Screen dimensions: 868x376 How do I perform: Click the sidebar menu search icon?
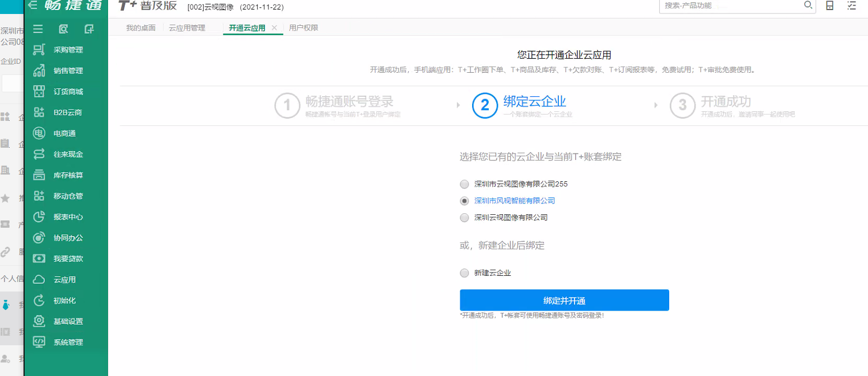(x=63, y=29)
